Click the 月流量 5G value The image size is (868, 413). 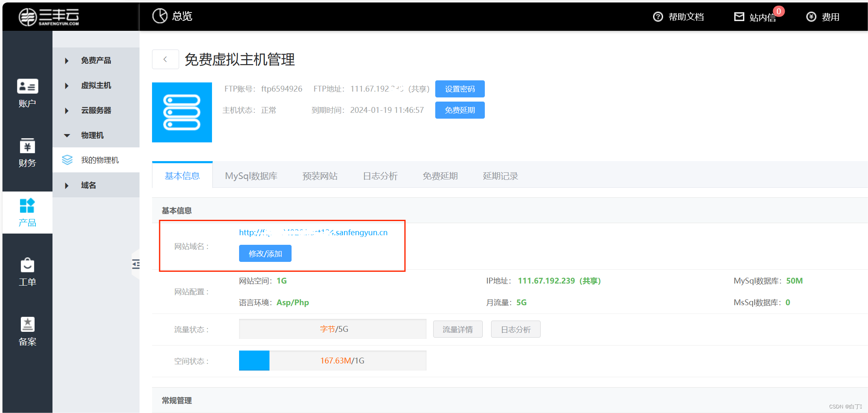click(x=521, y=303)
